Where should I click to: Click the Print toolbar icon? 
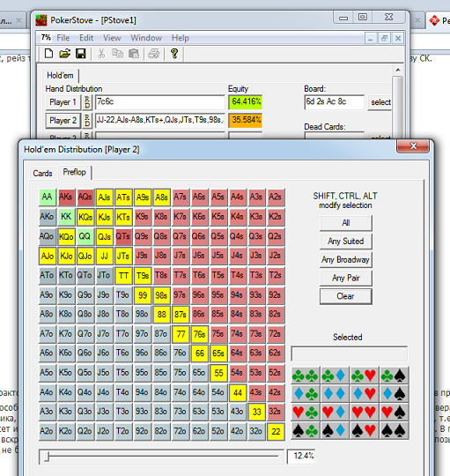point(154,54)
